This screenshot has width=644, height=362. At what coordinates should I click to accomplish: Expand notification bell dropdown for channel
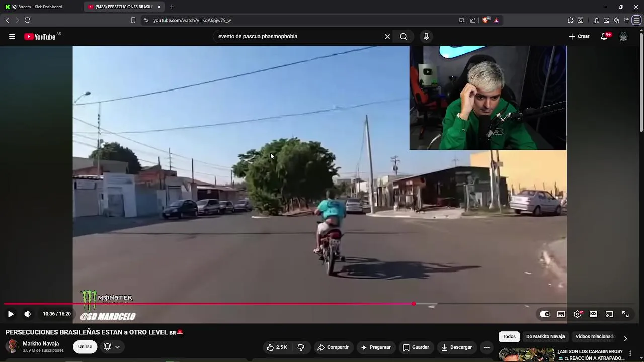point(112,347)
